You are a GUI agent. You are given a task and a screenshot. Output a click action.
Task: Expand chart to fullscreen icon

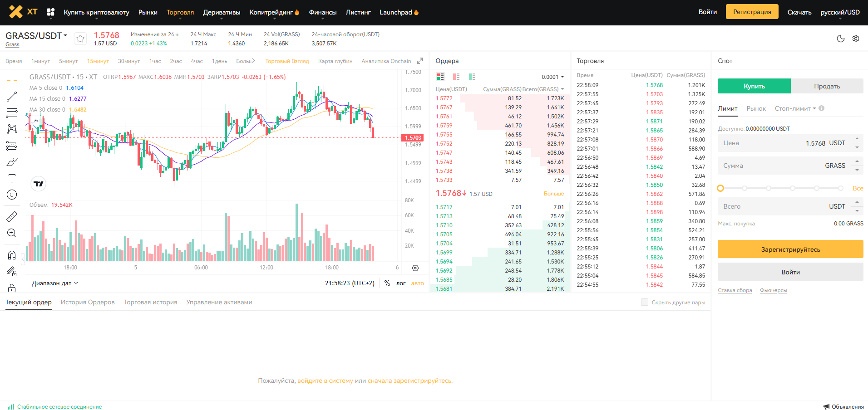420,61
